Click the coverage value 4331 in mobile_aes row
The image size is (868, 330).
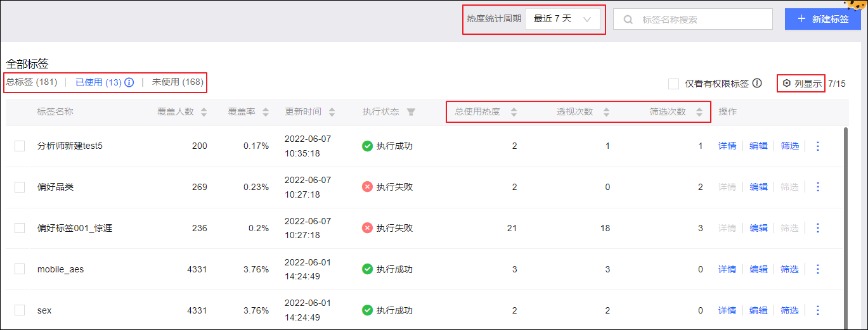197,269
